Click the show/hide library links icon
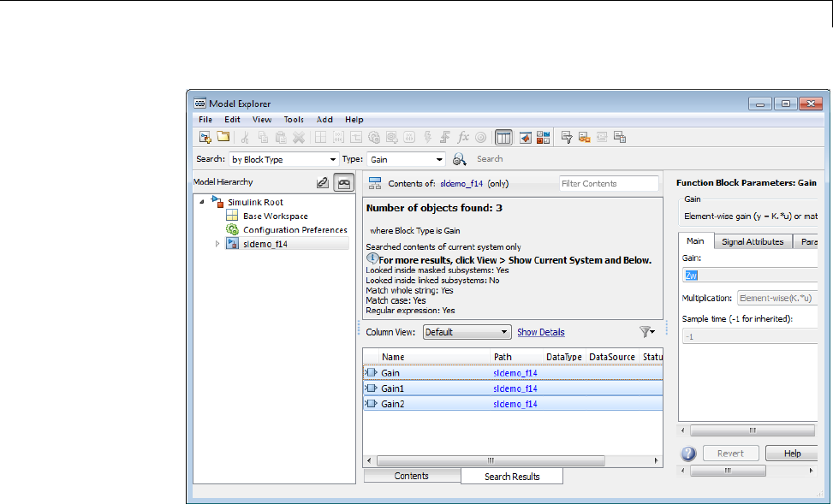The image size is (833, 504). click(x=323, y=183)
